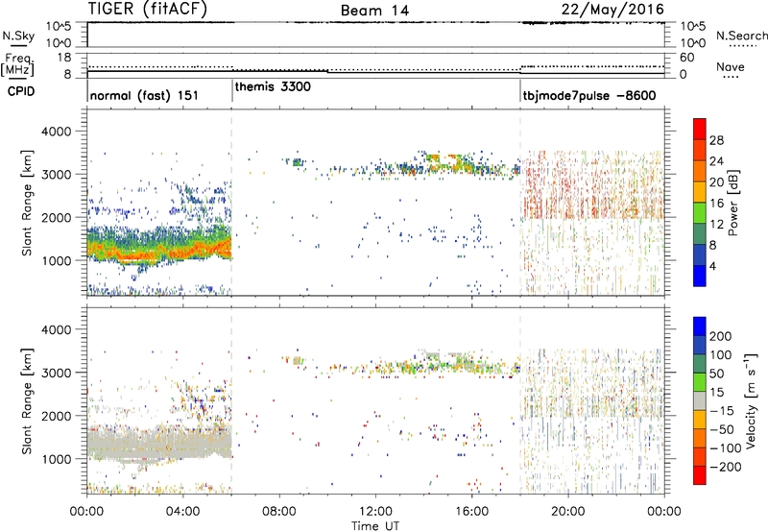
Task: Select the 'Nave' legend label
Action: 731,66
